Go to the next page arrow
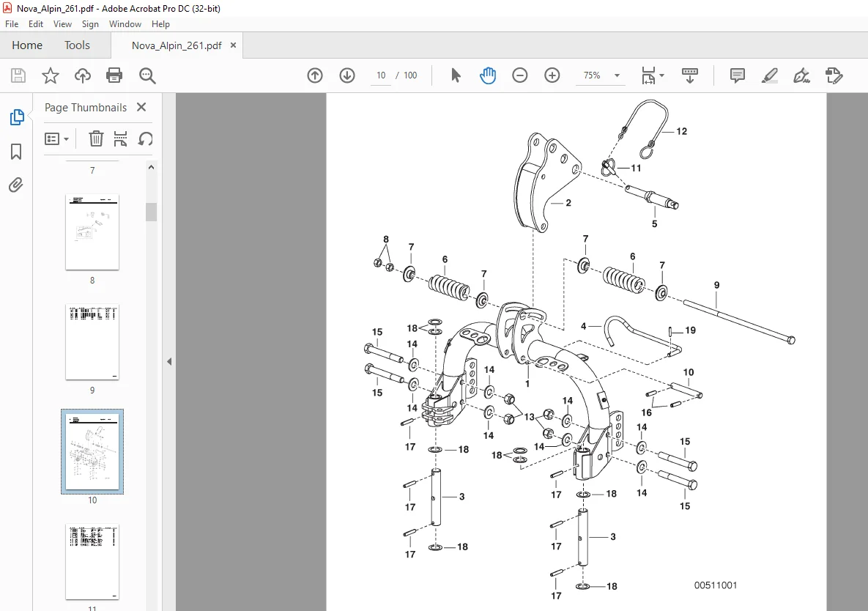 [347, 75]
